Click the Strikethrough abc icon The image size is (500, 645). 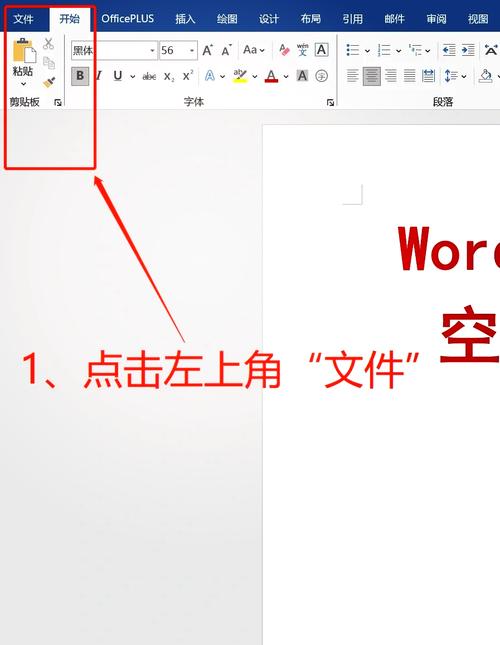149,76
